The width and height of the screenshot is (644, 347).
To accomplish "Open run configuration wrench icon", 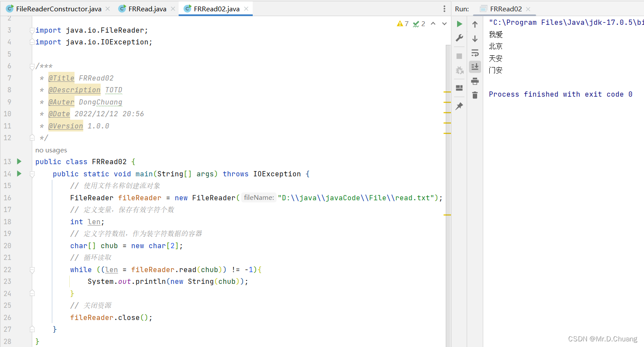I will [x=459, y=38].
